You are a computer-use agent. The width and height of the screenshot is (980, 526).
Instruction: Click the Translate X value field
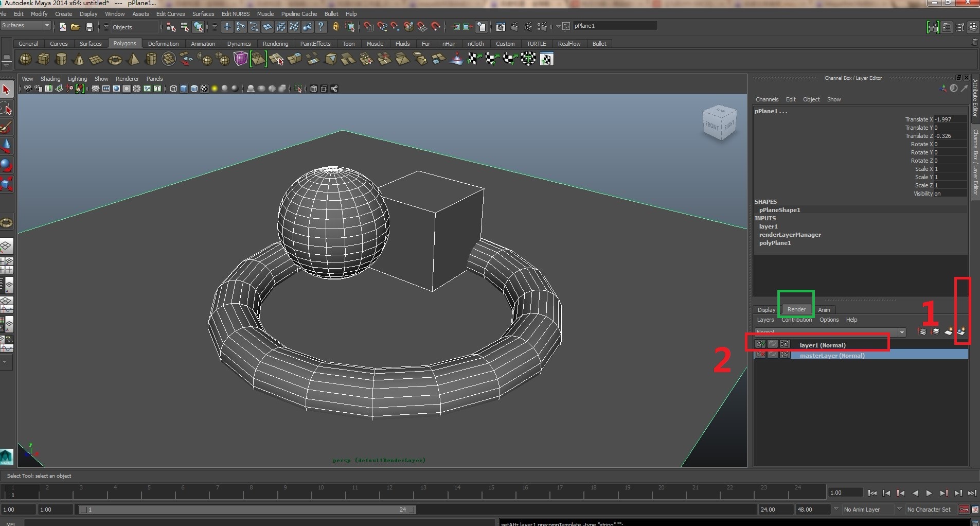point(950,119)
